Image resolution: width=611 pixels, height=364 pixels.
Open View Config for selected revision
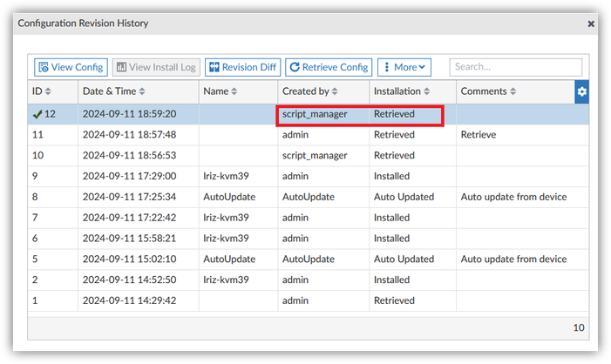(x=71, y=67)
